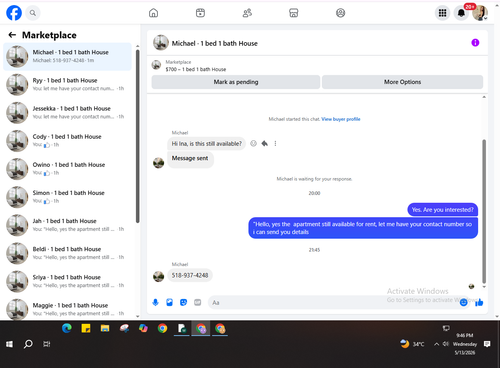This screenshot has width=500, height=368.
Task: Open Sriya - 1 bed 1 bath House chat
Action: (67, 281)
